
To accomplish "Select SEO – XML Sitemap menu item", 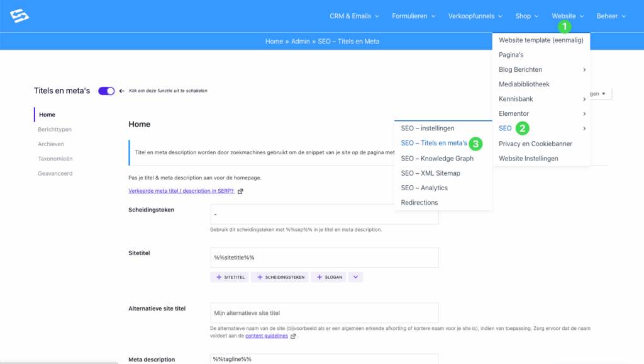I will click(x=430, y=173).
